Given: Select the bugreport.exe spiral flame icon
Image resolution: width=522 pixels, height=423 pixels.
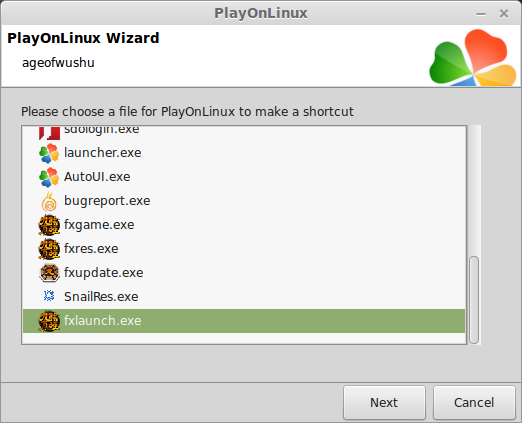Looking at the screenshot, I should pos(49,201).
